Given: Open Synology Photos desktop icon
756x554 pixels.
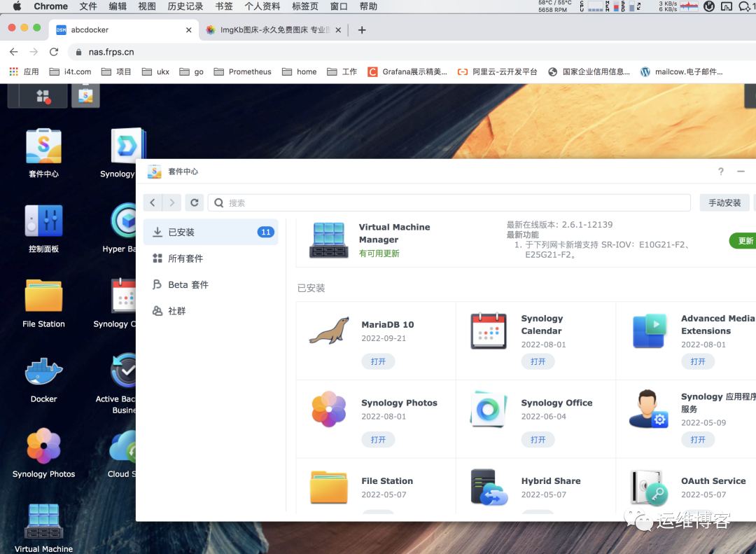Looking at the screenshot, I should [x=43, y=446].
